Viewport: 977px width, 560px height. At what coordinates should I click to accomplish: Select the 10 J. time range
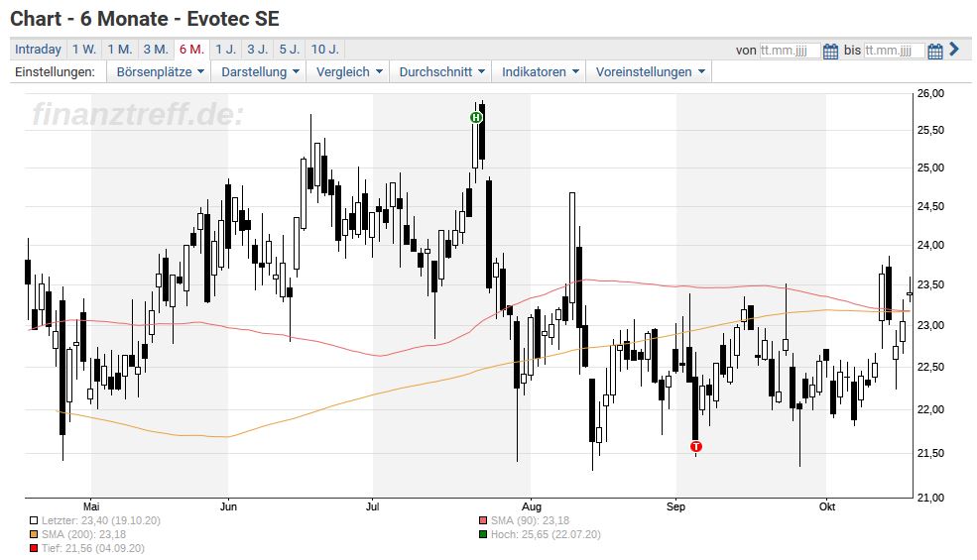point(324,50)
